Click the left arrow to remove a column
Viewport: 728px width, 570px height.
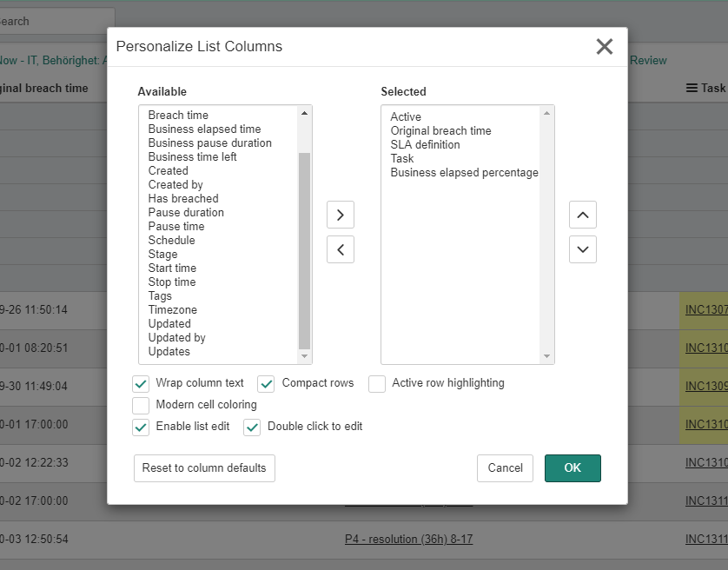click(340, 249)
